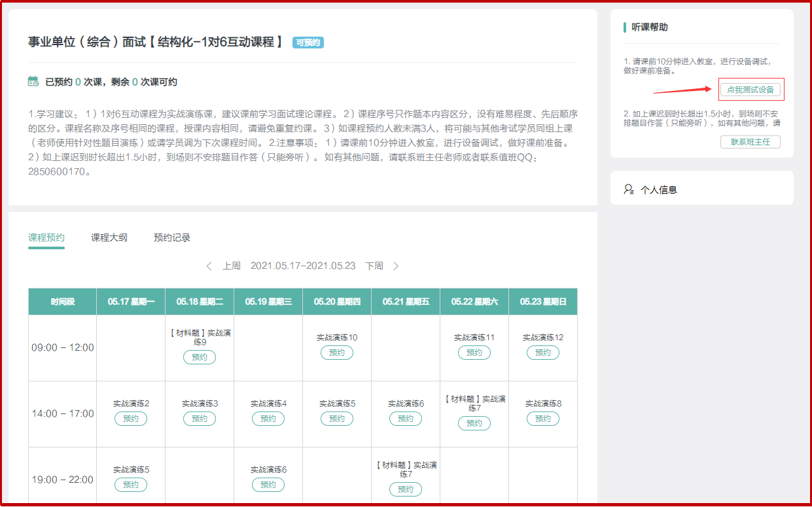
Task: Reserve 实战演练4 on Wednesday afternoon
Action: (268, 419)
